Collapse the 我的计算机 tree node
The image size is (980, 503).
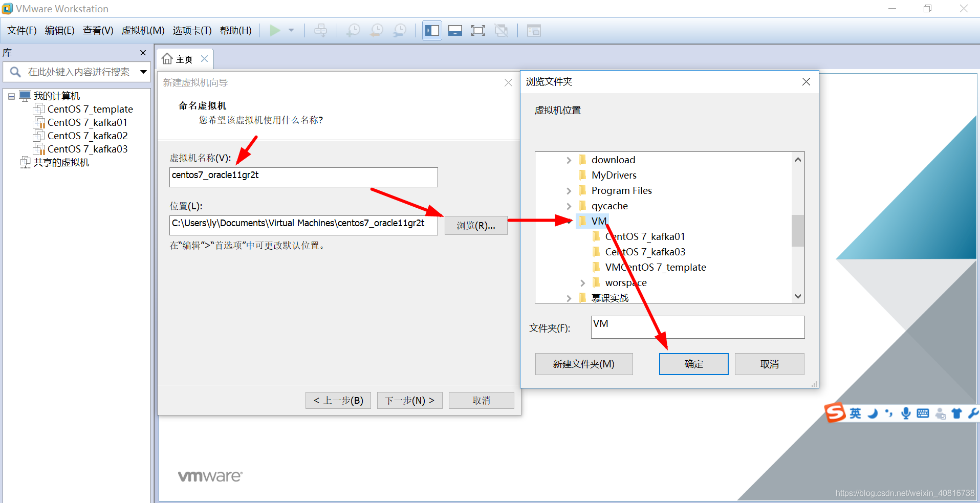(11, 96)
